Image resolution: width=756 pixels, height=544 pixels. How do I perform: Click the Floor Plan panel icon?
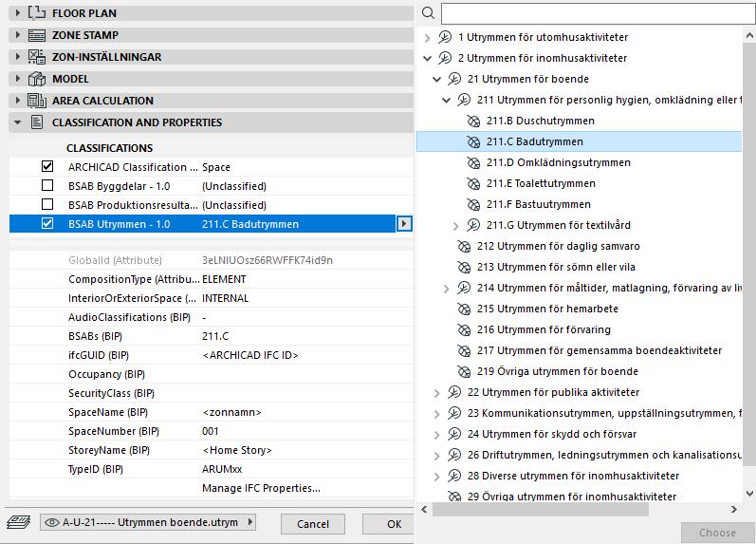(x=37, y=13)
